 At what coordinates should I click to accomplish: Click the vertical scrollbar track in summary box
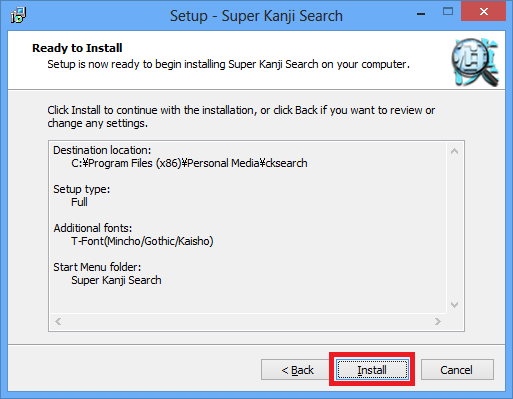[454, 228]
